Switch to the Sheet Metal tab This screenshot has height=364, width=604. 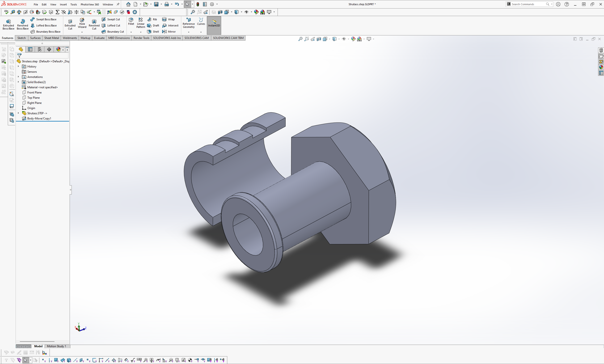coord(51,38)
